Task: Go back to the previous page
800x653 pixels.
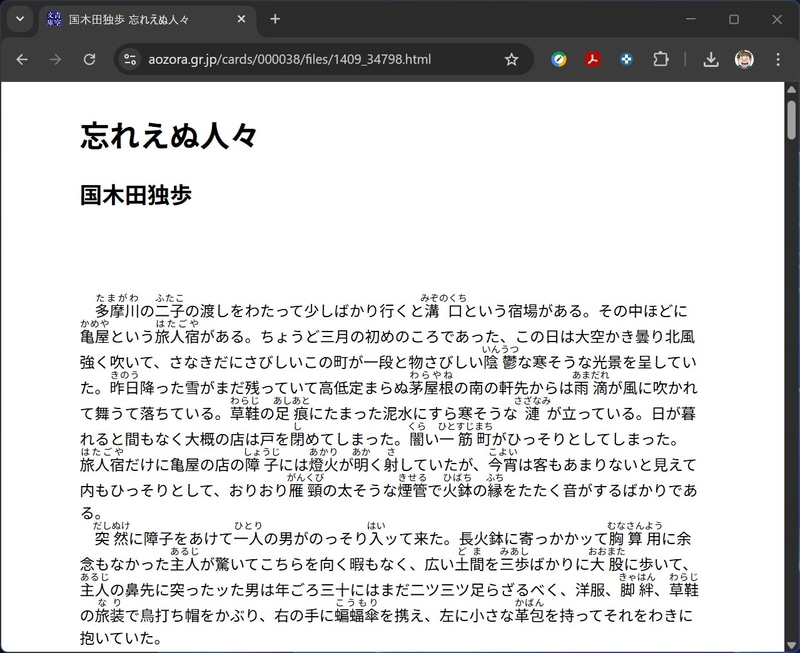Action: (22, 60)
